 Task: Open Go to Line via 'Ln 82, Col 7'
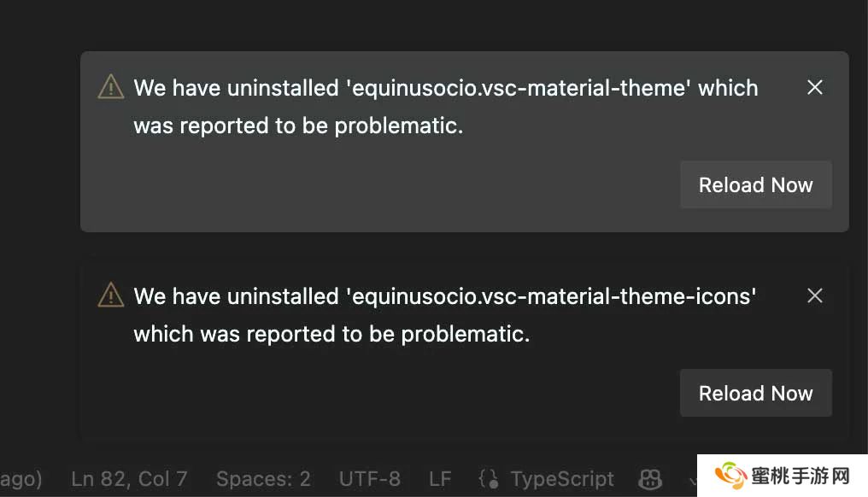[x=129, y=479]
